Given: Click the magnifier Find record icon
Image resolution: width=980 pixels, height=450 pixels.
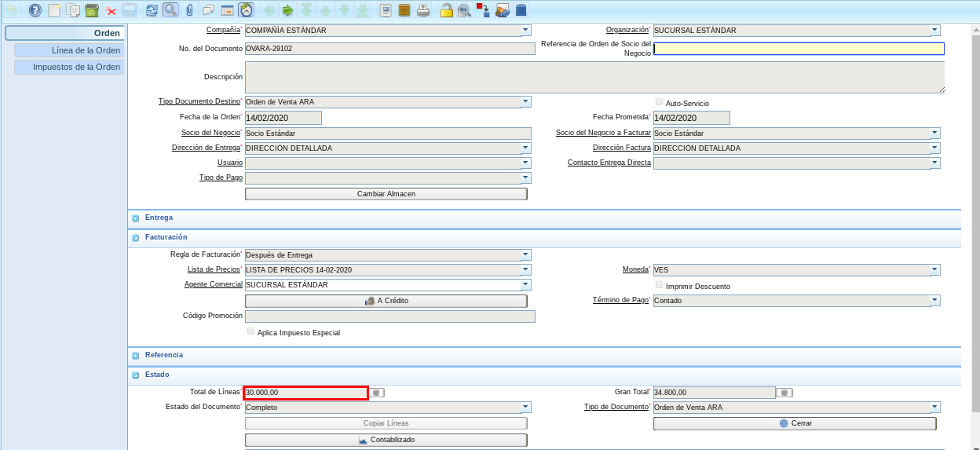Looking at the screenshot, I should pos(170,10).
